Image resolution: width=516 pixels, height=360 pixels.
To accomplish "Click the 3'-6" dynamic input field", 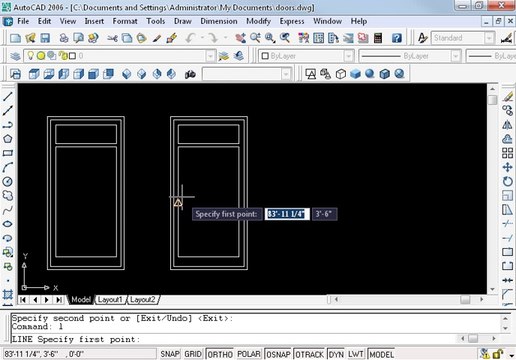I will [x=324, y=214].
